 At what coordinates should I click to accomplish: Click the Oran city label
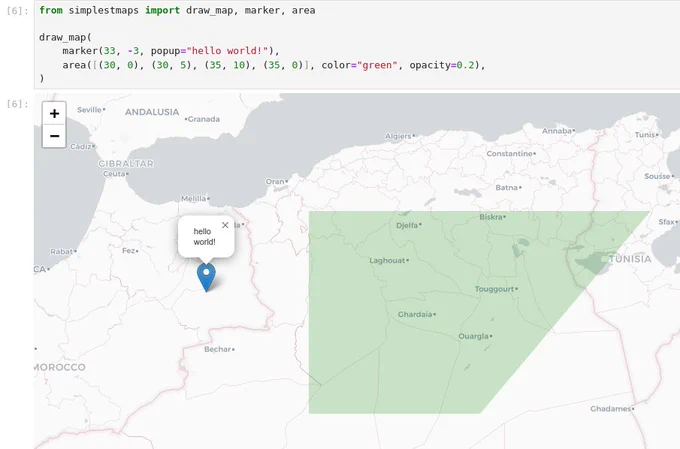(x=276, y=181)
